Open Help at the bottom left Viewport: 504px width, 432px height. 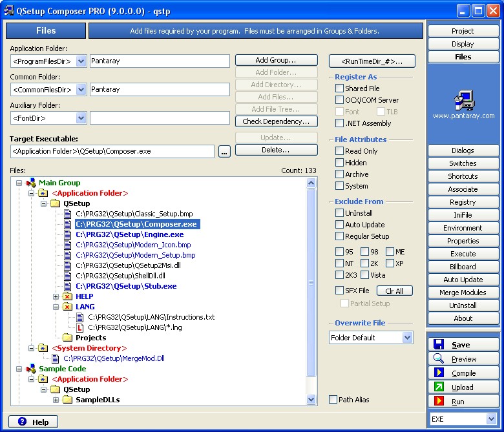[34, 422]
